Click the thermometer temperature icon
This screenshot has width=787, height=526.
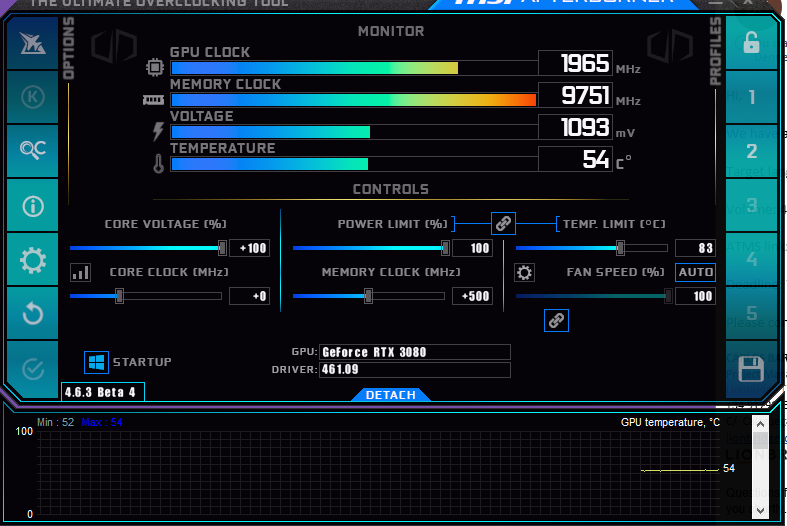pos(159,164)
